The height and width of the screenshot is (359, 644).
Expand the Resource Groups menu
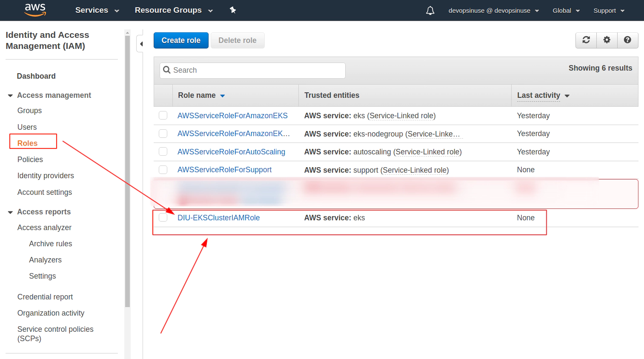[x=174, y=10]
